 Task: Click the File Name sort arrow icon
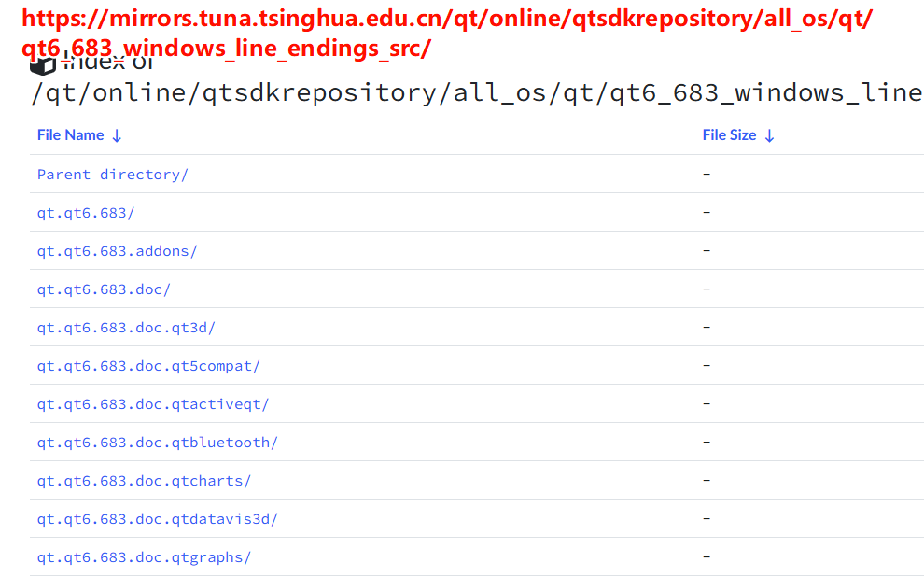tap(117, 136)
